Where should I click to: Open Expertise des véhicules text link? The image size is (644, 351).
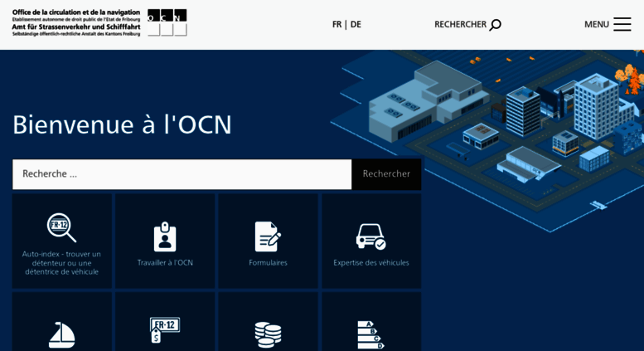(x=370, y=263)
